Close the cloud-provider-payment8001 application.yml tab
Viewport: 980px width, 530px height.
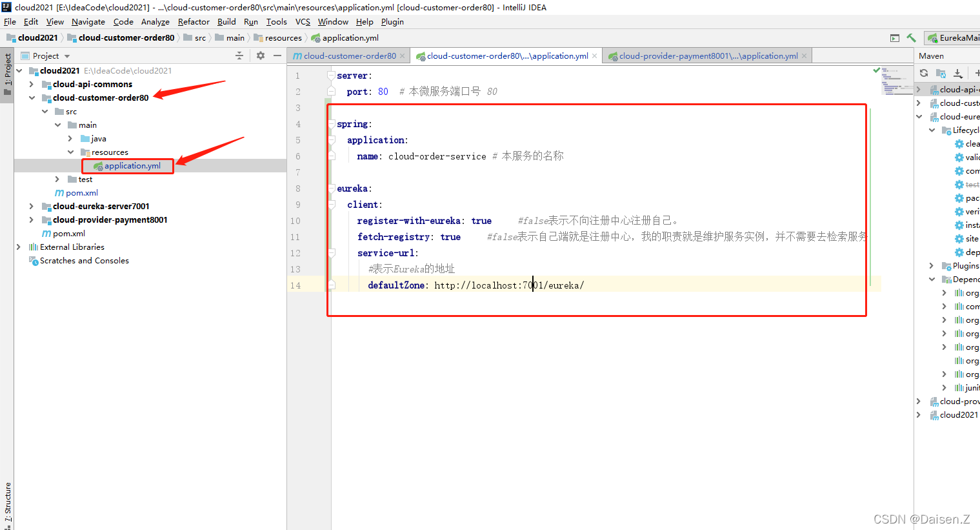tap(804, 56)
